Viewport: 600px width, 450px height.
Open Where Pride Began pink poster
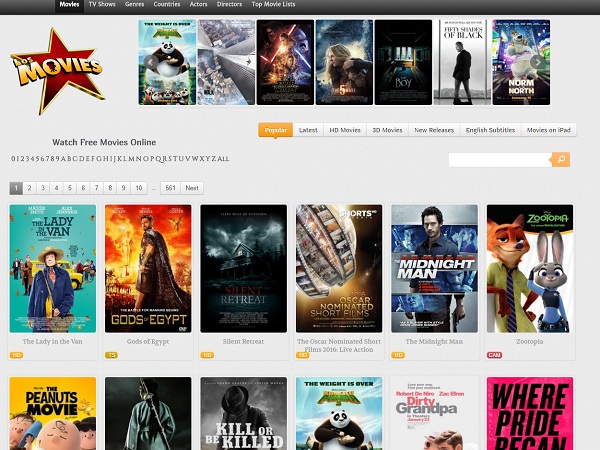tap(530, 414)
